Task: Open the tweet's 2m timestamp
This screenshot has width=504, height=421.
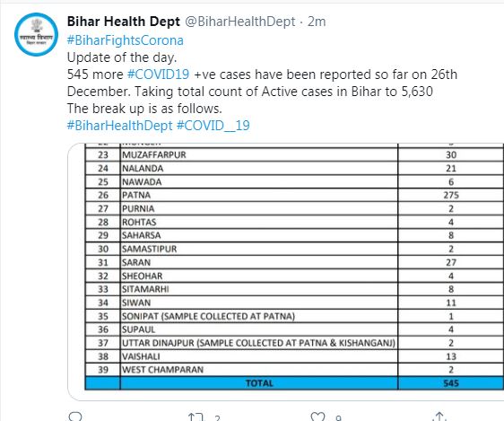Action: 317,22
